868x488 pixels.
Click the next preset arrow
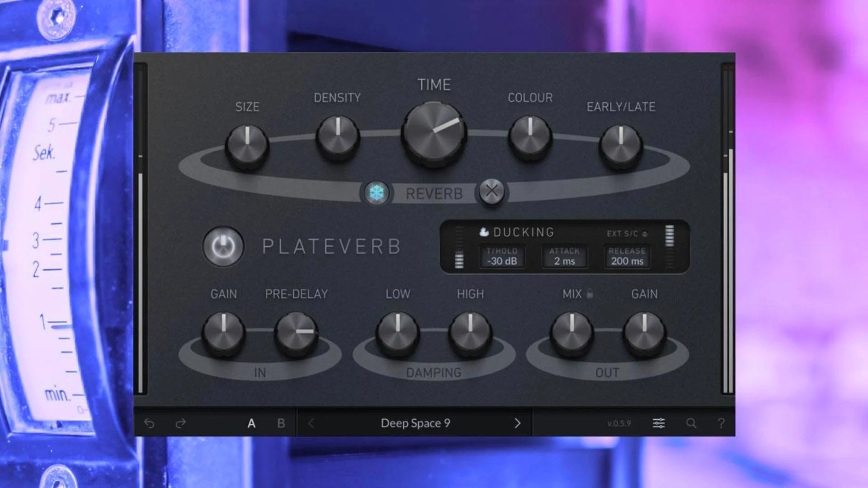pos(517,423)
